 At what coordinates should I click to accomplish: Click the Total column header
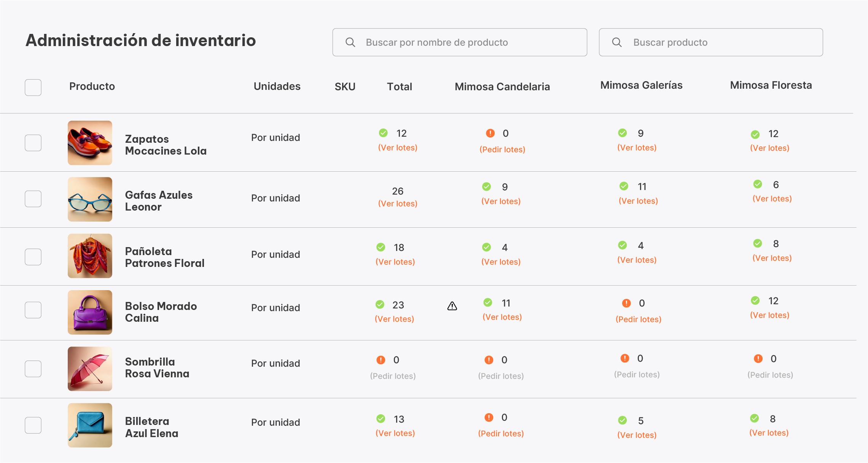click(x=399, y=87)
